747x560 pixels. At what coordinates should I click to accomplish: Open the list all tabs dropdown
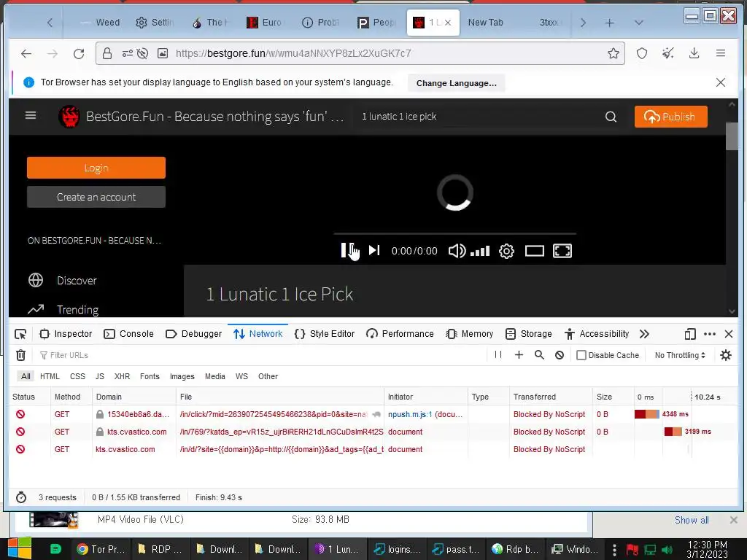(639, 23)
